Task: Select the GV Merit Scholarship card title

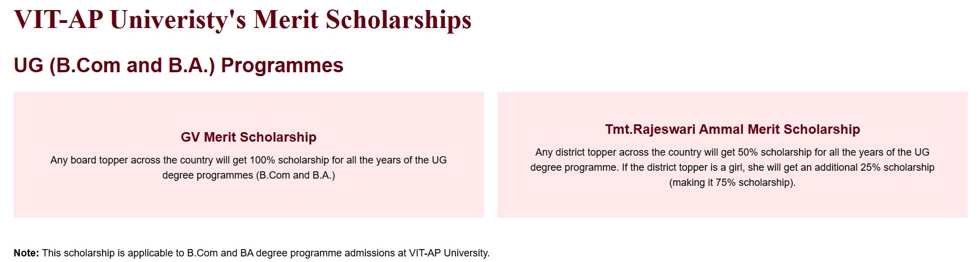Action: coord(248,137)
